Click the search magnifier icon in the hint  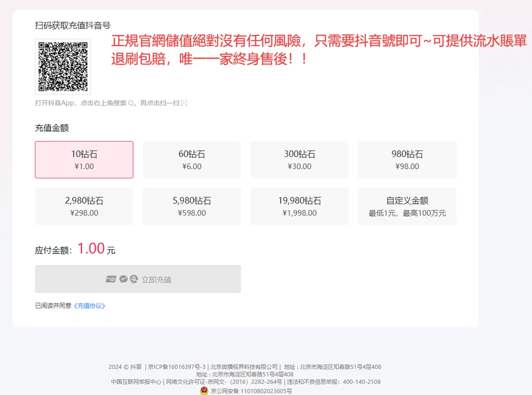click(131, 103)
